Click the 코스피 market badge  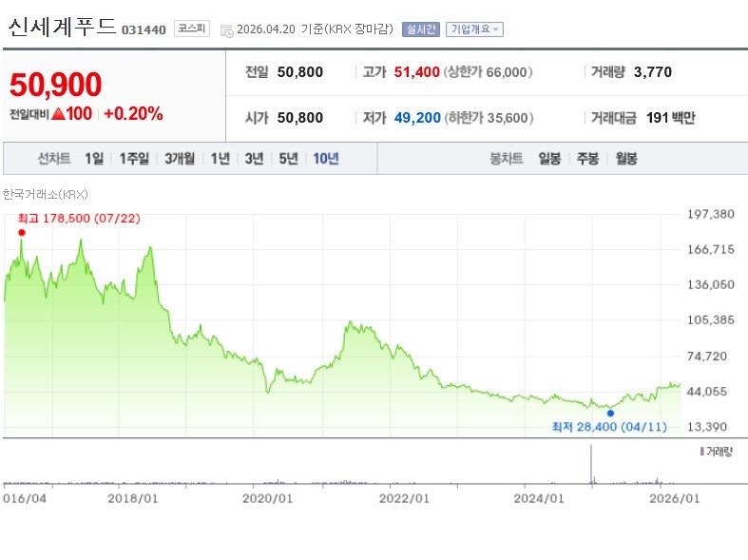point(192,29)
